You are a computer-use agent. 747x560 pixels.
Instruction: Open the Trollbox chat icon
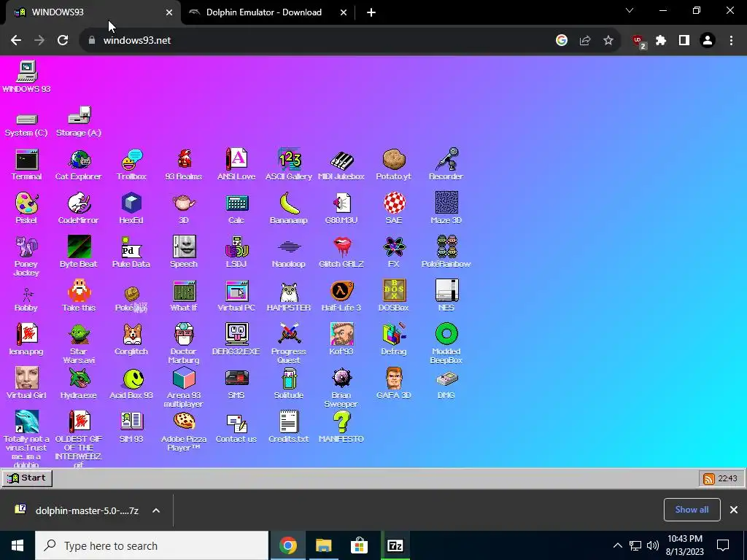[131, 165]
